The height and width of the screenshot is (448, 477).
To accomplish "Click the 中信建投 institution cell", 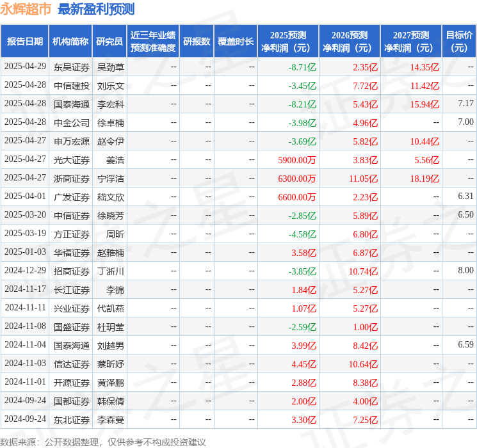I will click(72, 86).
